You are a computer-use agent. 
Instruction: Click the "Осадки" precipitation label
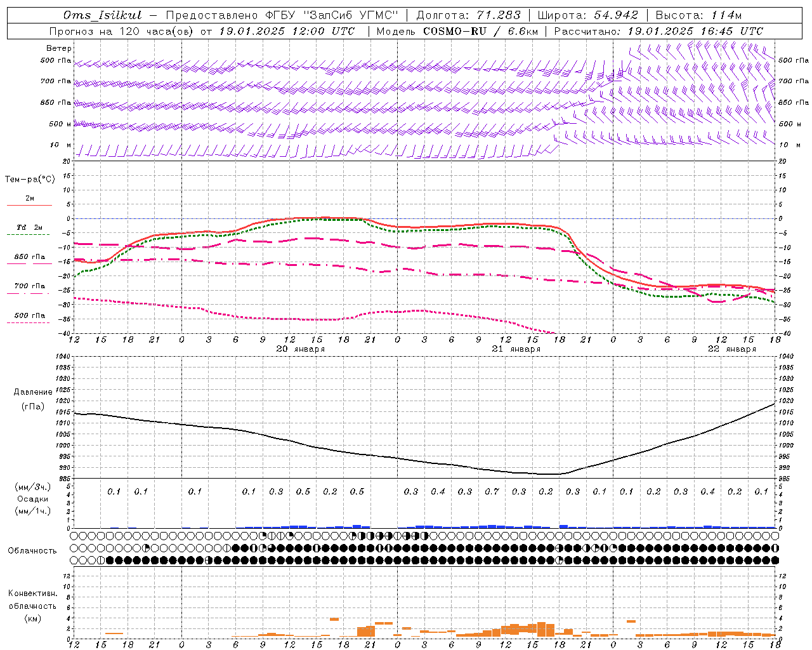(x=32, y=499)
